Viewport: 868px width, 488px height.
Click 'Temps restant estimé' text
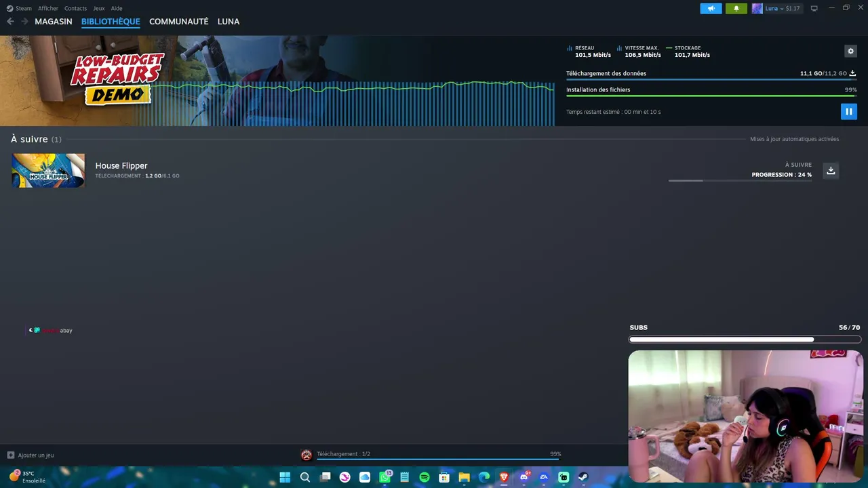point(613,112)
